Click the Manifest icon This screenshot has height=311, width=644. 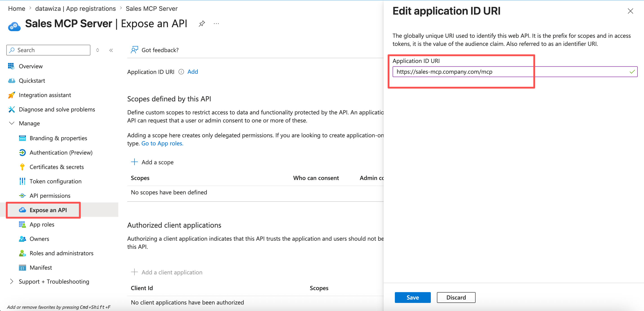coord(22,268)
